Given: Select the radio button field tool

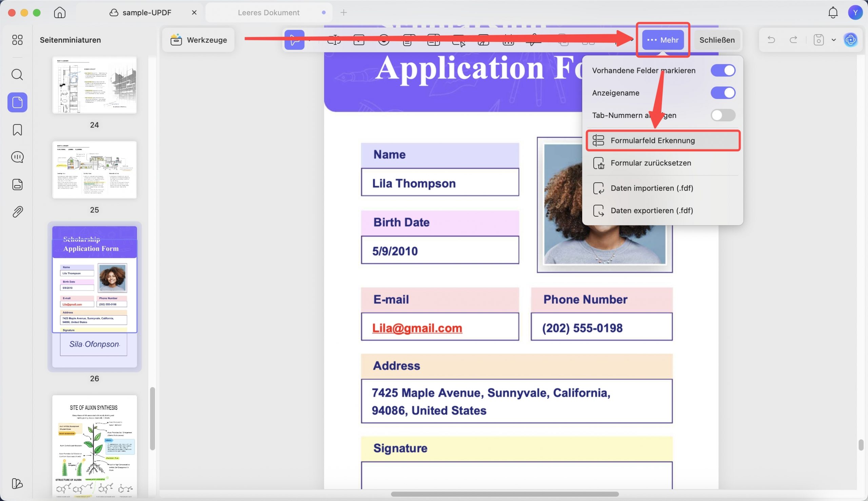Looking at the screenshot, I should (384, 40).
